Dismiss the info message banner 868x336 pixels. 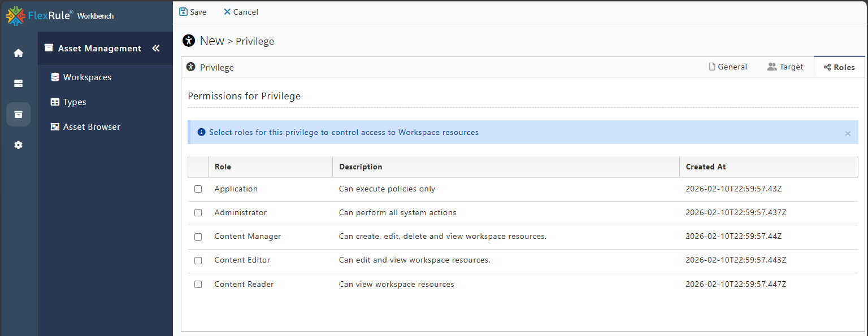pos(848,133)
